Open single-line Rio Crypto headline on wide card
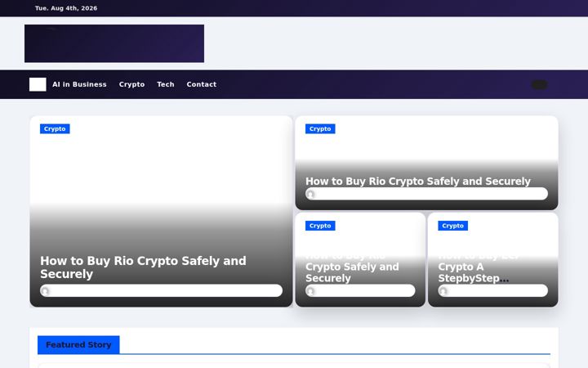The height and width of the screenshot is (368, 588). coord(418,181)
